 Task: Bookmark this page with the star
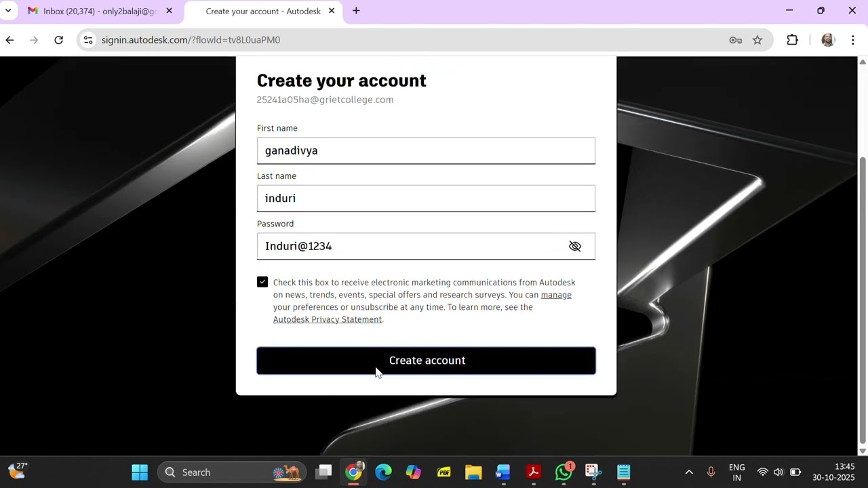pos(757,40)
